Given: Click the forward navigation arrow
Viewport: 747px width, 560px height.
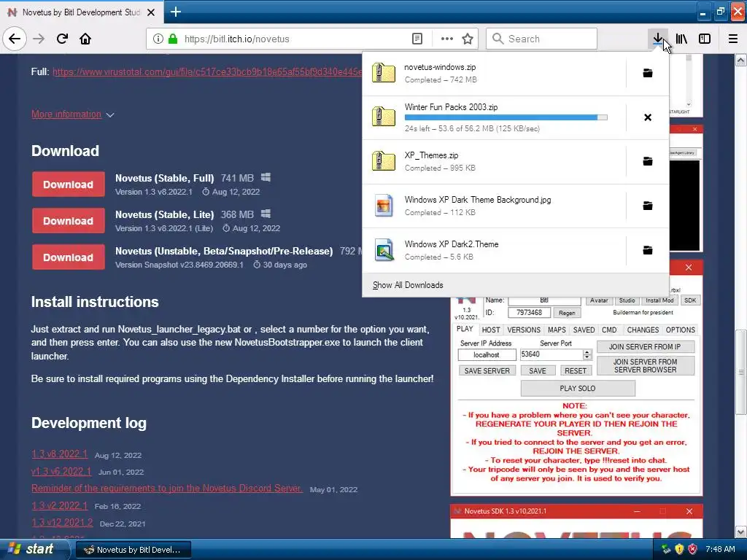Looking at the screenshot, I should click(39, 39).
